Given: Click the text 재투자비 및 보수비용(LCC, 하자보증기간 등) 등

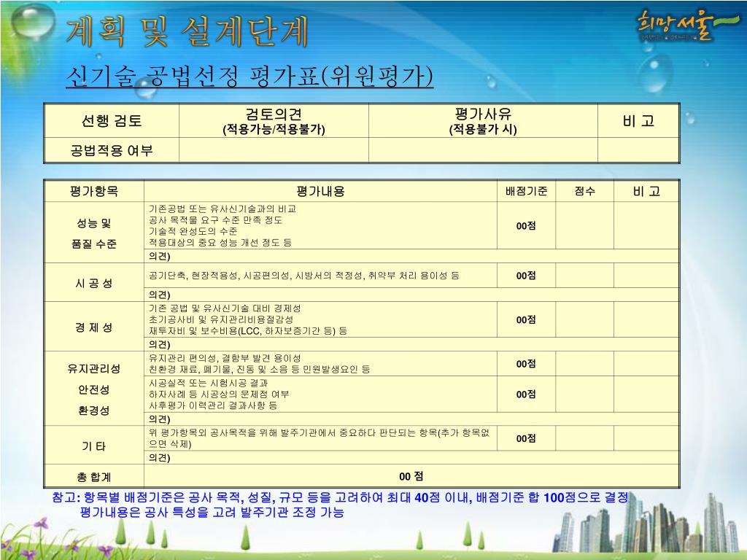Looking at the screenshot, I should tap(248, 331).
